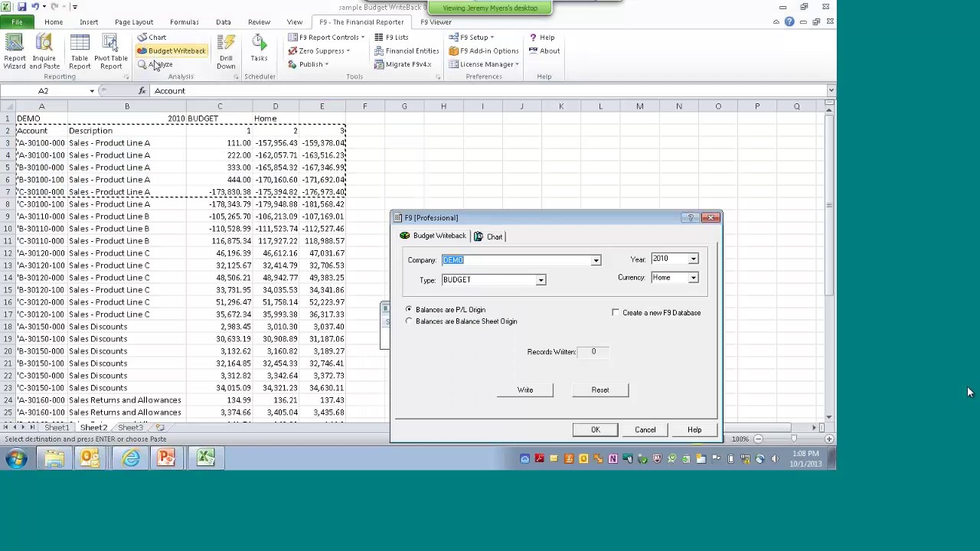The height and width of the screenshot is (551, 980).
Task: Open License Manager dropdown
Action: [x=485, y=64]
